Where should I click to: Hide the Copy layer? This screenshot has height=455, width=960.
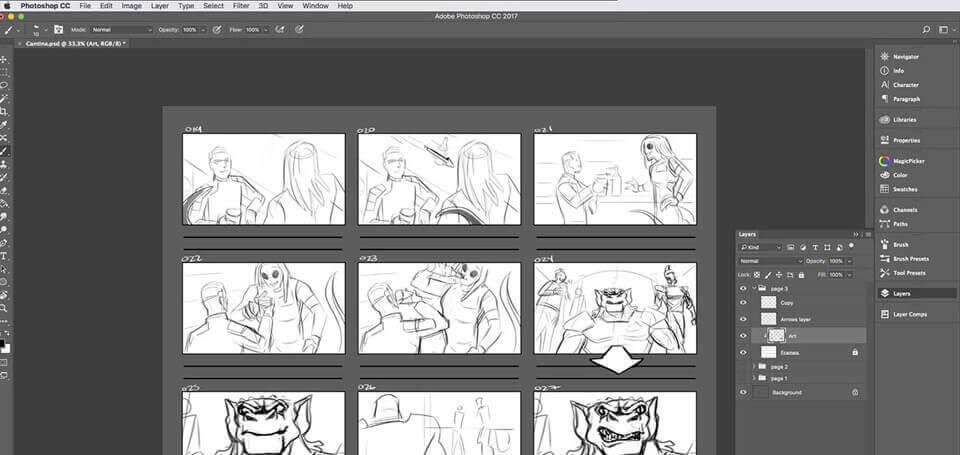(x=743, y=303)
